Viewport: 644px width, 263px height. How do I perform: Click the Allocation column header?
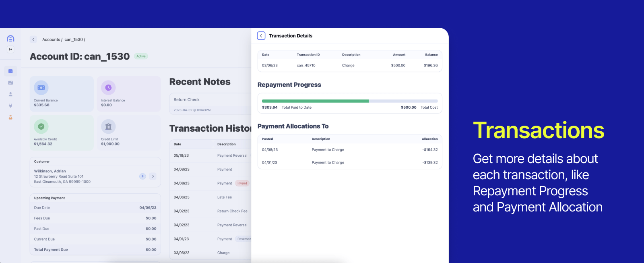(429, 139)
